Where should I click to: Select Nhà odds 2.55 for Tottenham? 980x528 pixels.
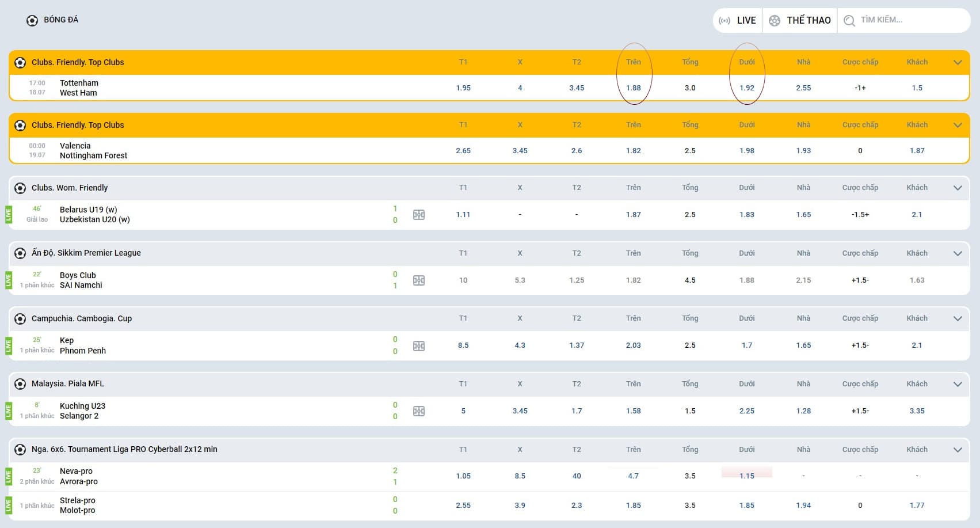(x=804, y=88)
